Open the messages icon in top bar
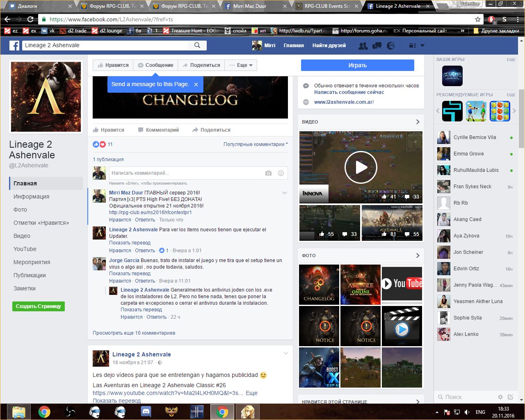Screen dimensions: 525x420 tap(377, 46)
